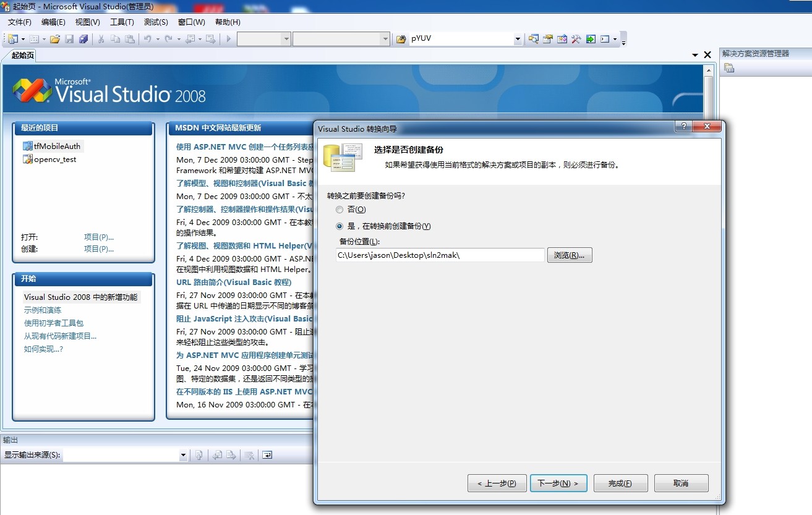
Task: Expand the Solution Platforms dropdown
Action: click(385, 39)
